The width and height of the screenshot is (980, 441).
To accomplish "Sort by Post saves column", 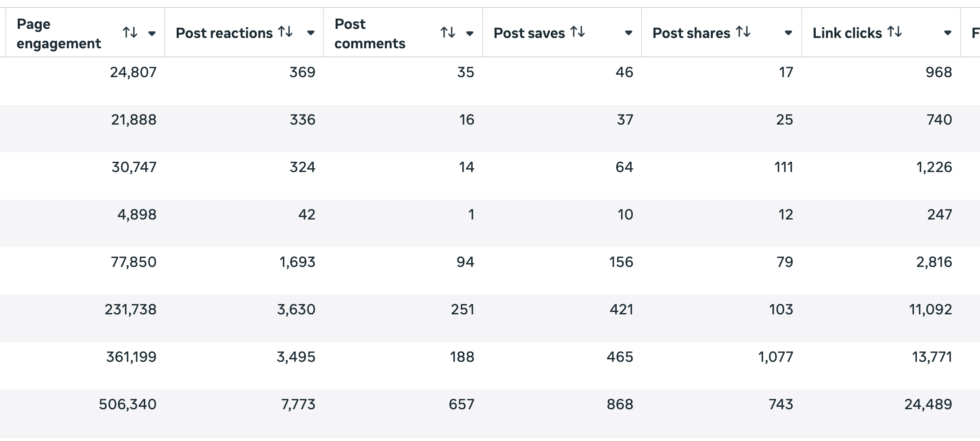I will [578, 32].
